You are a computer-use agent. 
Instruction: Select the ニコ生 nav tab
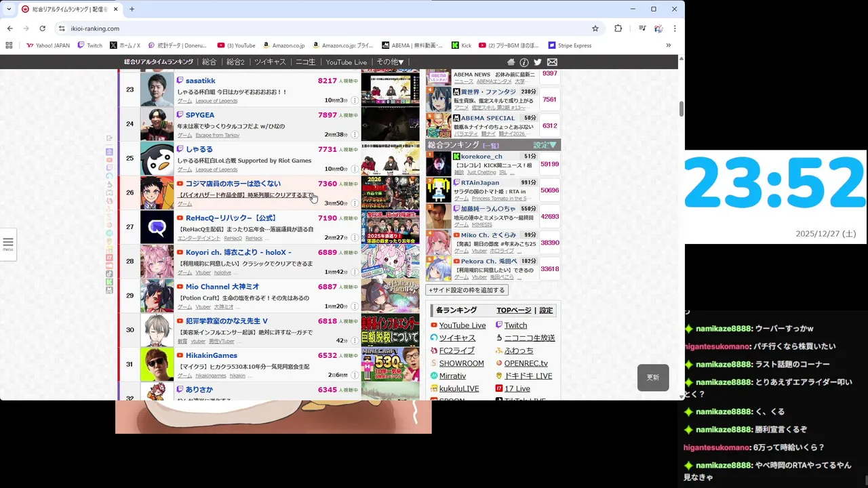click(306, 62)
